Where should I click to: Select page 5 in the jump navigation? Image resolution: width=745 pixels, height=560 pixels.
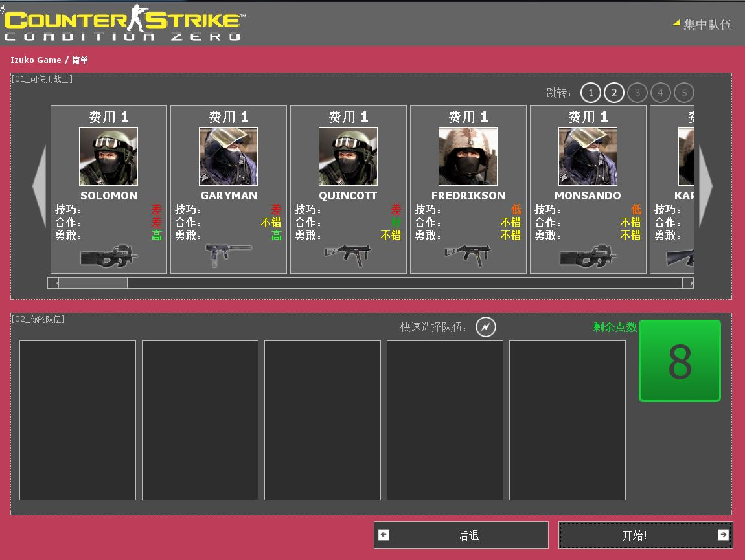684,93
